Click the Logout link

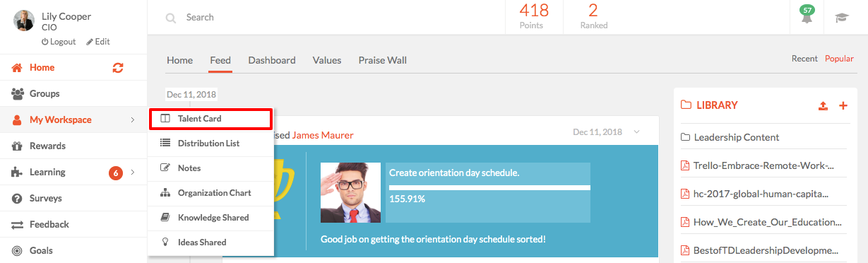pos(59,42)
